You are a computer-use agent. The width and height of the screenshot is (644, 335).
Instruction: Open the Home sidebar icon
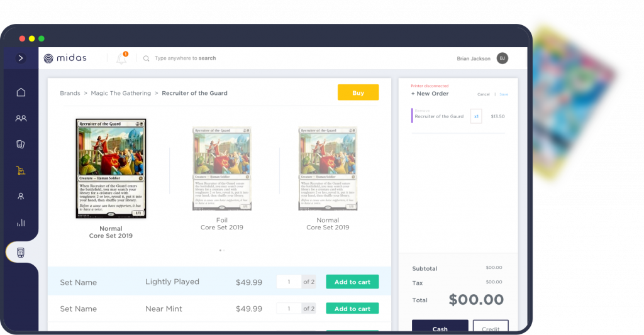21,92
